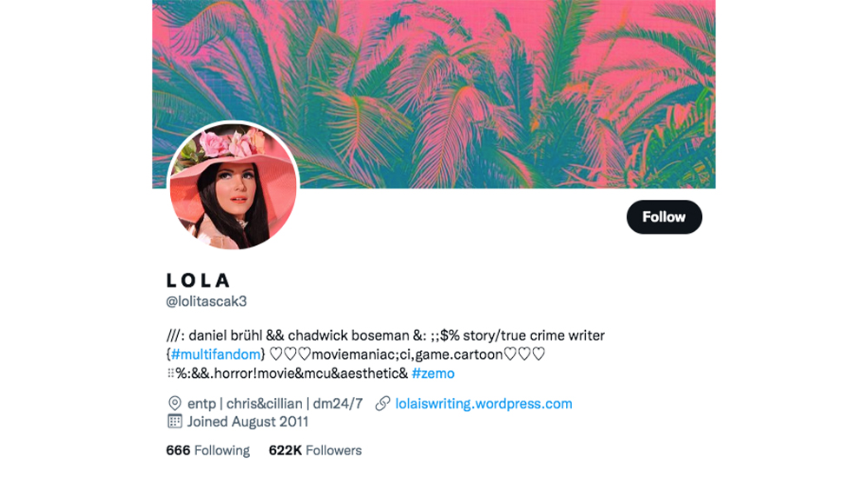Open the lolaiswriting.wordpress.com link
868x490 pixels.
(x=483, y=403)
